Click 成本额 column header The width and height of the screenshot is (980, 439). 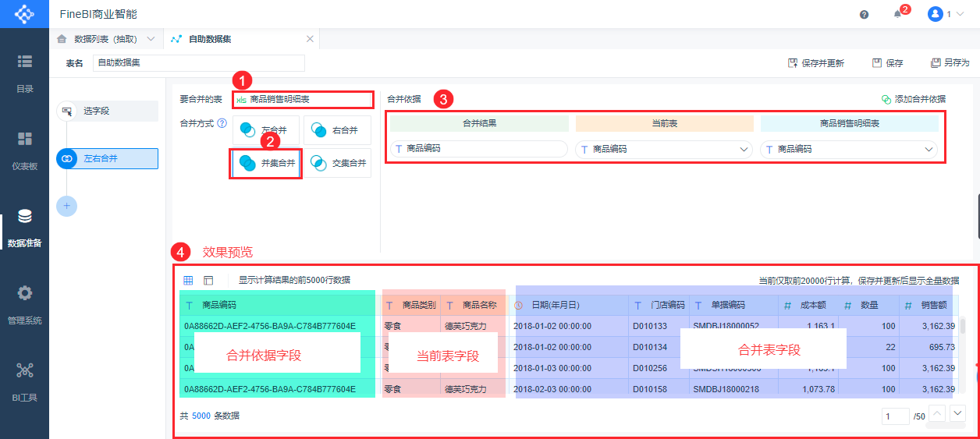808,305
